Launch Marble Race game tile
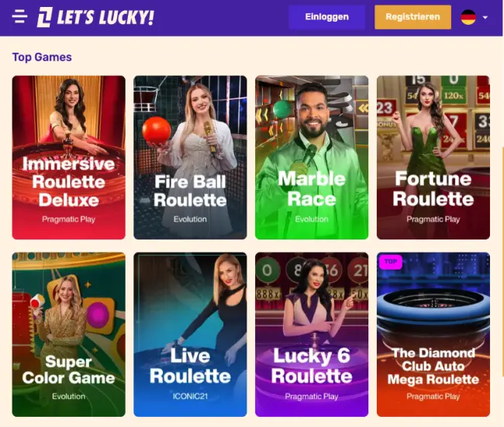Image resolution: width=504 pixels, height=427 pixels. 312,157
